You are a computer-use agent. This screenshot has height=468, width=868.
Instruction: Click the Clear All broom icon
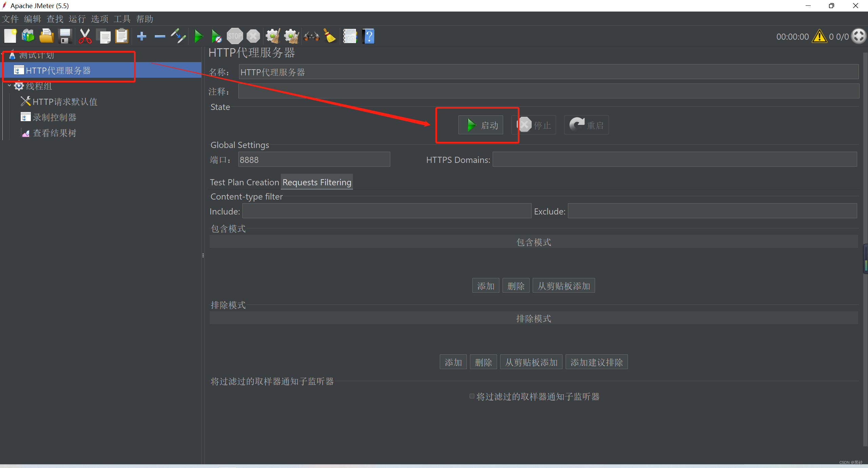pos(291,36)
